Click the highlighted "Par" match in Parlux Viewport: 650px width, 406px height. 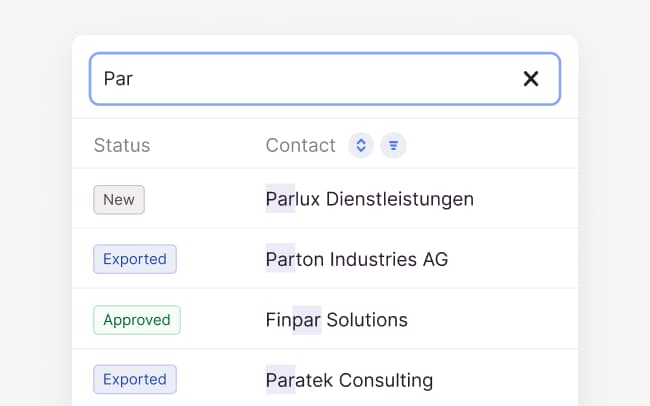tap(280, 200)
